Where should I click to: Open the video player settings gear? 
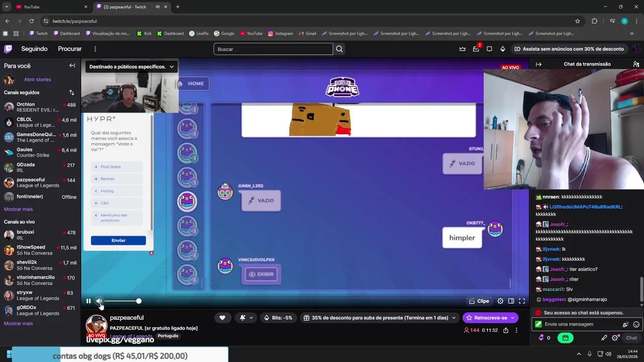(x=500, y=301)
